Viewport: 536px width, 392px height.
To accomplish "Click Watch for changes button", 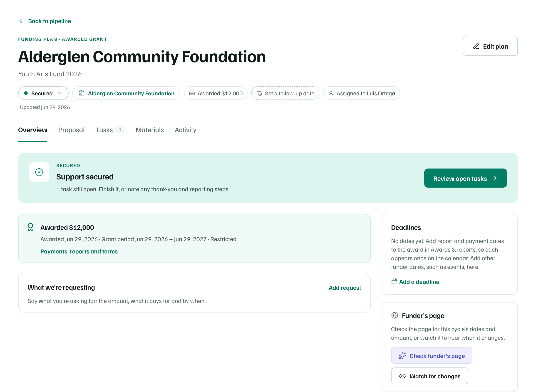I will tap(429, 376).
